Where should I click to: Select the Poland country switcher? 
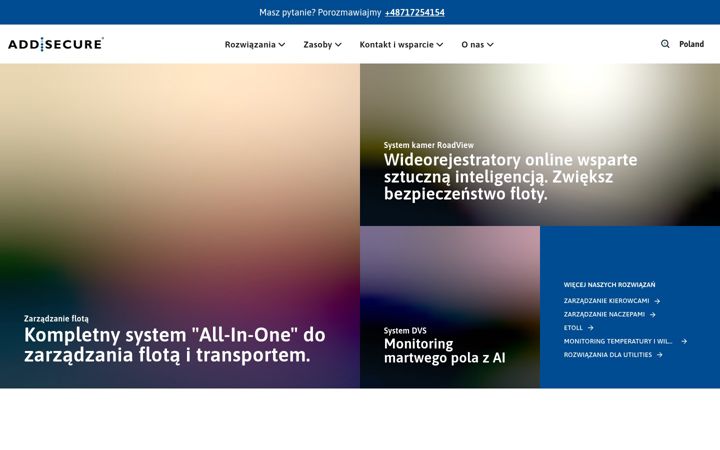click(692, 44)
